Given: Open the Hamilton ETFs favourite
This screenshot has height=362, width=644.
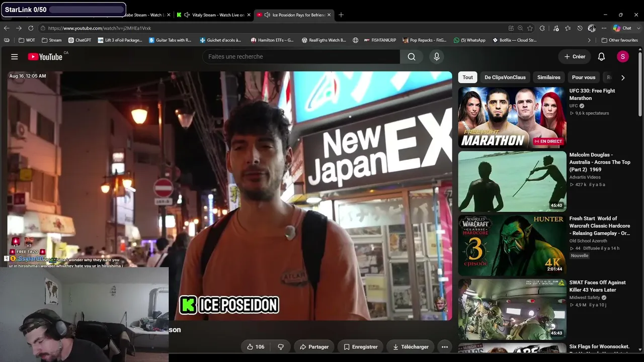Looking at the screenshot, I should click(x=272, y=40).
